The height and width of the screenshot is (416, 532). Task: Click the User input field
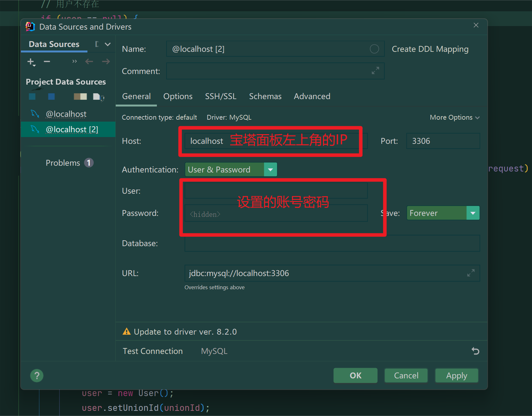[x=276, y=191]
